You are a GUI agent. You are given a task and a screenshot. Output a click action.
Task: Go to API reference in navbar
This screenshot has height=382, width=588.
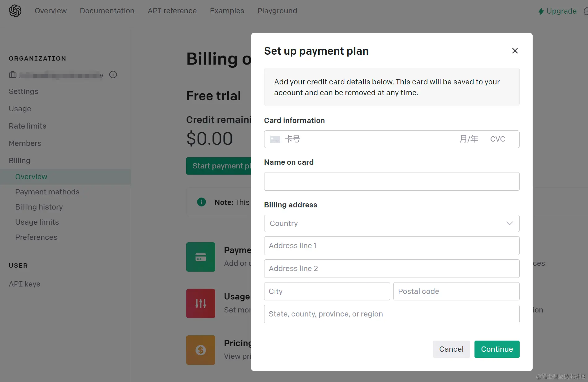point(172,11)
